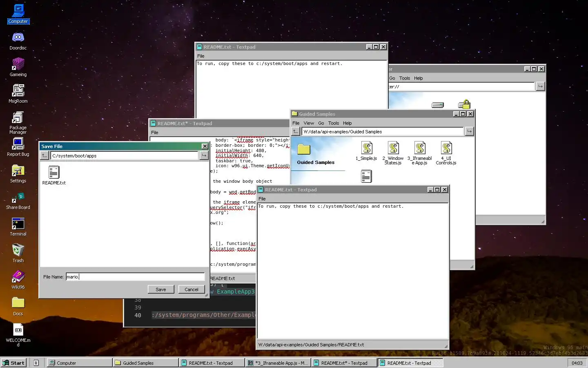Open the Docs folder on desktop

pyautogui.click(x=18, y=307)
